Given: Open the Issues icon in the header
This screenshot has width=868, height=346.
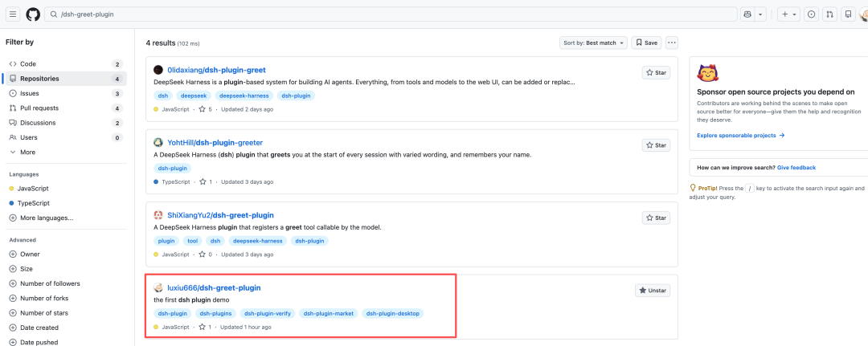Looking at the screenshot, I should point(812,14).
